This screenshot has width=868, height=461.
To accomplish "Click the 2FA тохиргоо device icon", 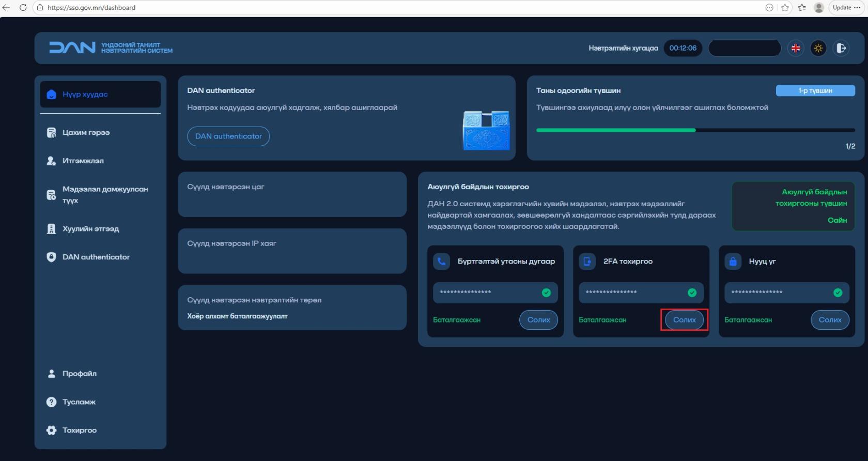I will pyautogui.click(x=587, y=262).
